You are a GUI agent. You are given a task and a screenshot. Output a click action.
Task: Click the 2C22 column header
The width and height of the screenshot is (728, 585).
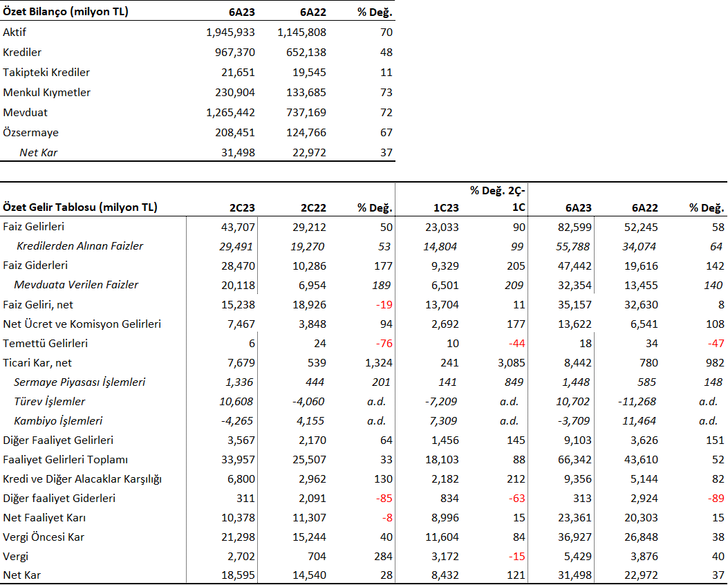(x=313, y=208)
